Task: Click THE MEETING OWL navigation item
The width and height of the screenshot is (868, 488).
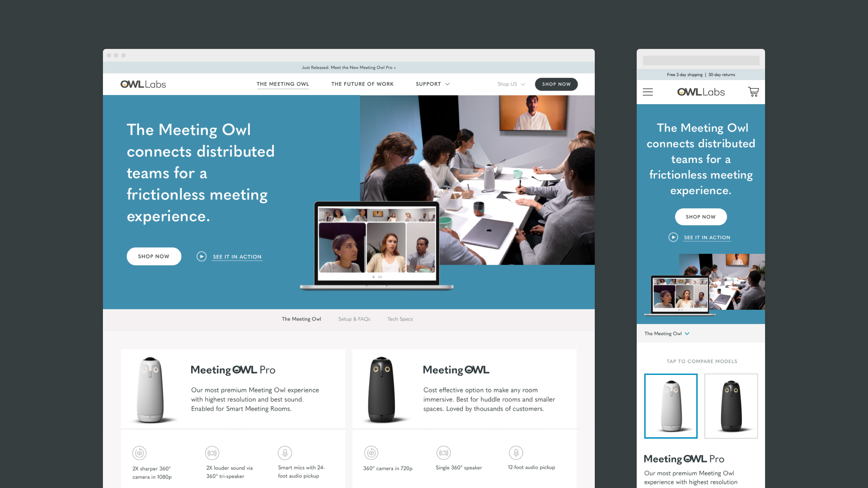Action: pyautogui.click(x=282, y=84)
